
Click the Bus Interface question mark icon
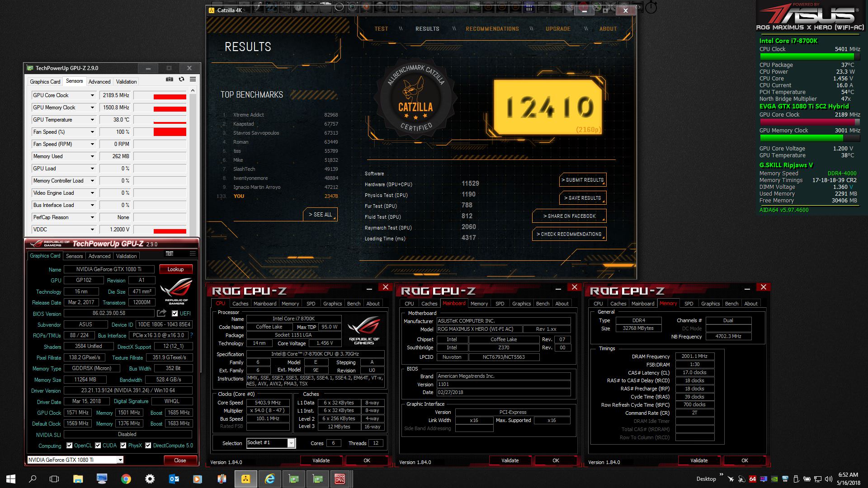tap(192, 335)
